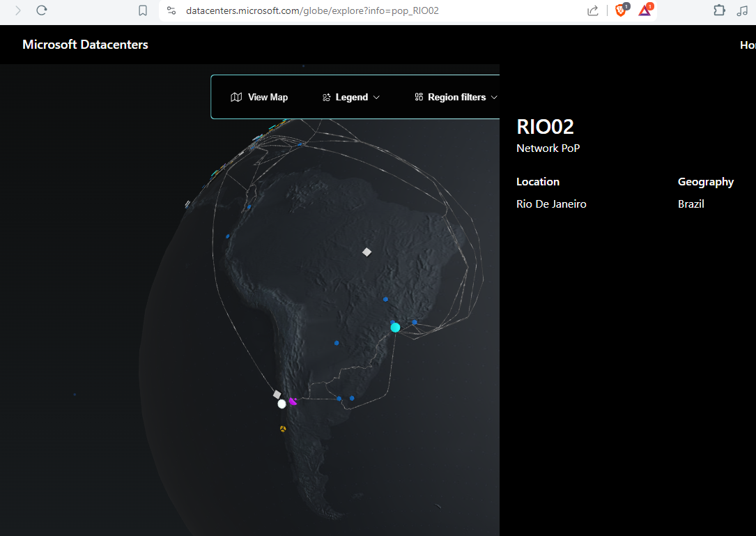
Task: Click the Geography label
Action: (x=706, y=182)
